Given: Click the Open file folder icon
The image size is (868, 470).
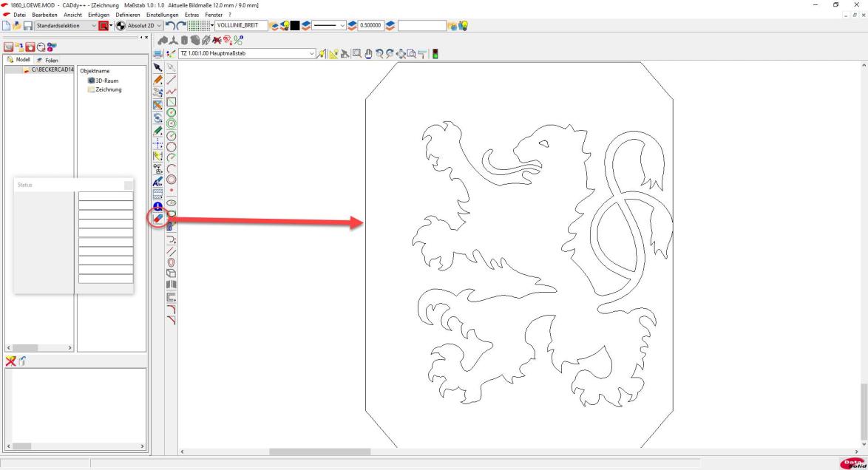Looking at the screenshot, I should coord(17,25).
